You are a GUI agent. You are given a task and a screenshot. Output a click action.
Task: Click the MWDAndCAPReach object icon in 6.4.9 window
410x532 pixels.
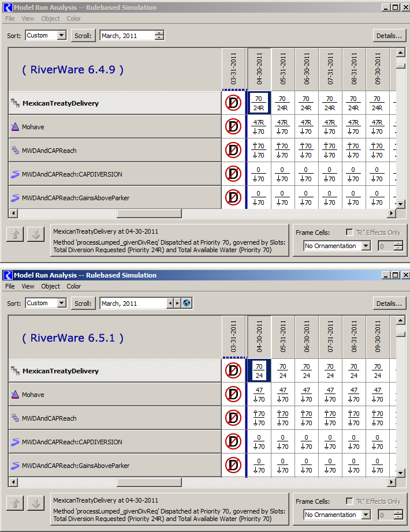15,150
